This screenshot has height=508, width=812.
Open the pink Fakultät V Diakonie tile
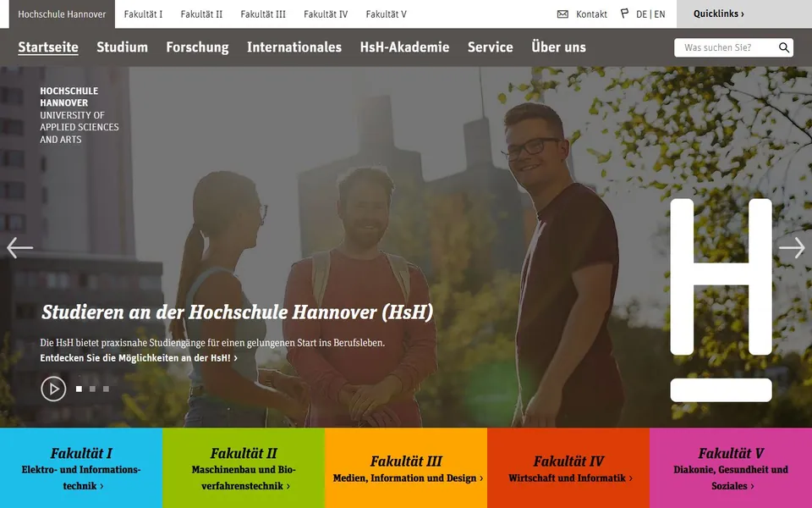[x=731, y=468]
